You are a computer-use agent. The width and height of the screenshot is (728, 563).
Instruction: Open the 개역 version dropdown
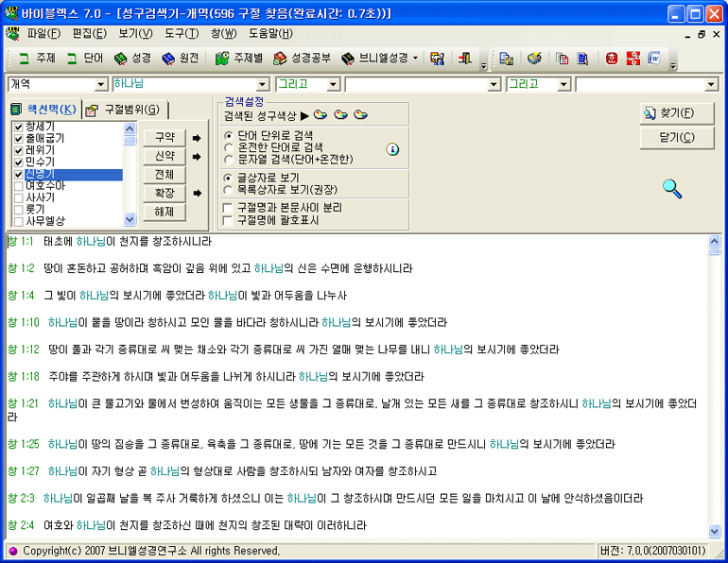coord(102,84)
